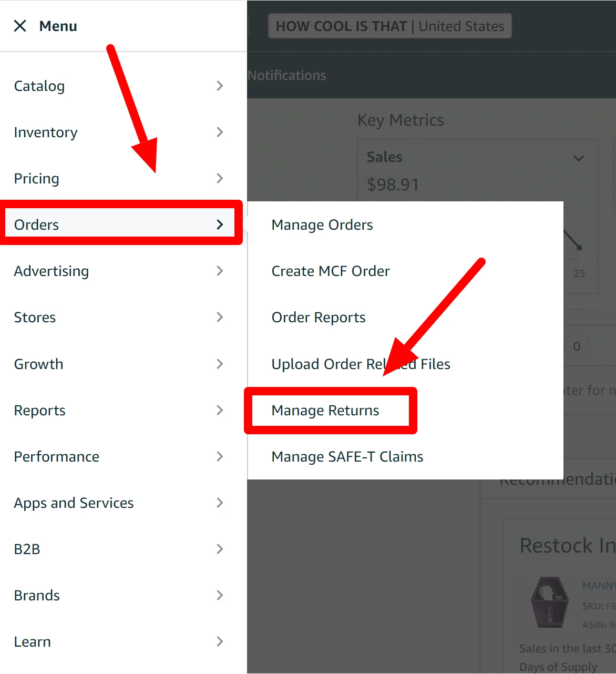Navigate to the Advertising section
616x674 pixels.
tap(51, 271)
